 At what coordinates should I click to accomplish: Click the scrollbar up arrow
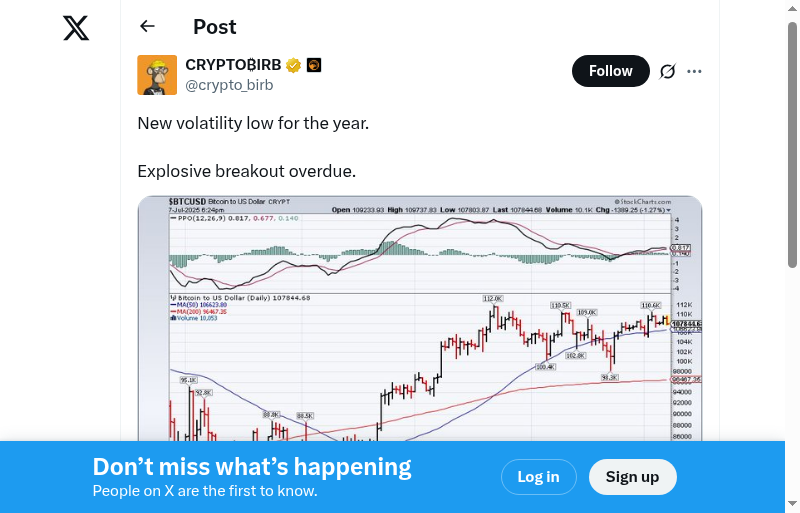tap(792, 8)
